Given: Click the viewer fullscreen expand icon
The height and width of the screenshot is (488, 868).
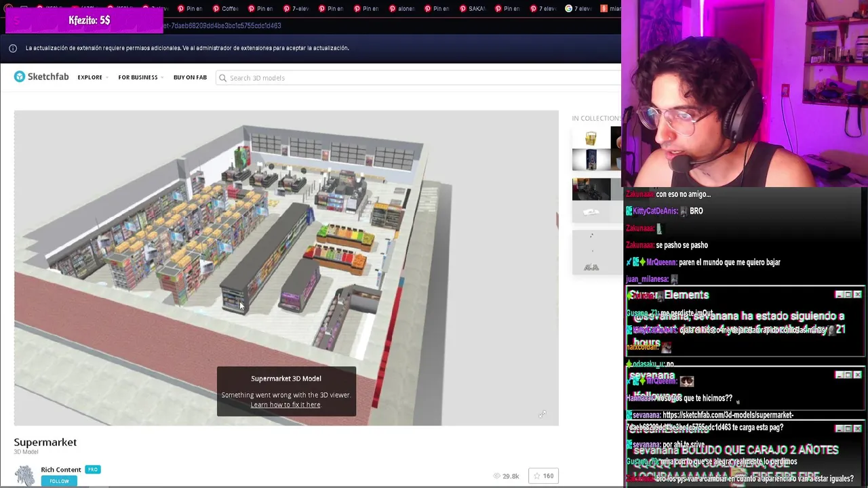Looking at the screenshot, I should point(542,414).
